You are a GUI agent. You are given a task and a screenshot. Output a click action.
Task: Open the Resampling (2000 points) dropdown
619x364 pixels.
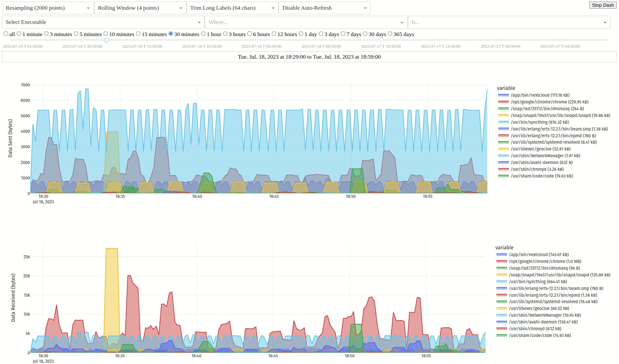click(x=48, y=8)
